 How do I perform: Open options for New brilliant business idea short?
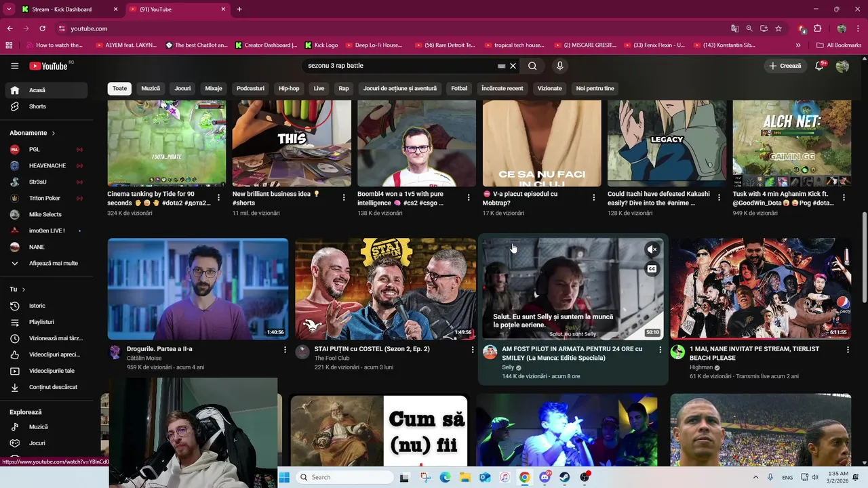[343, 198]
